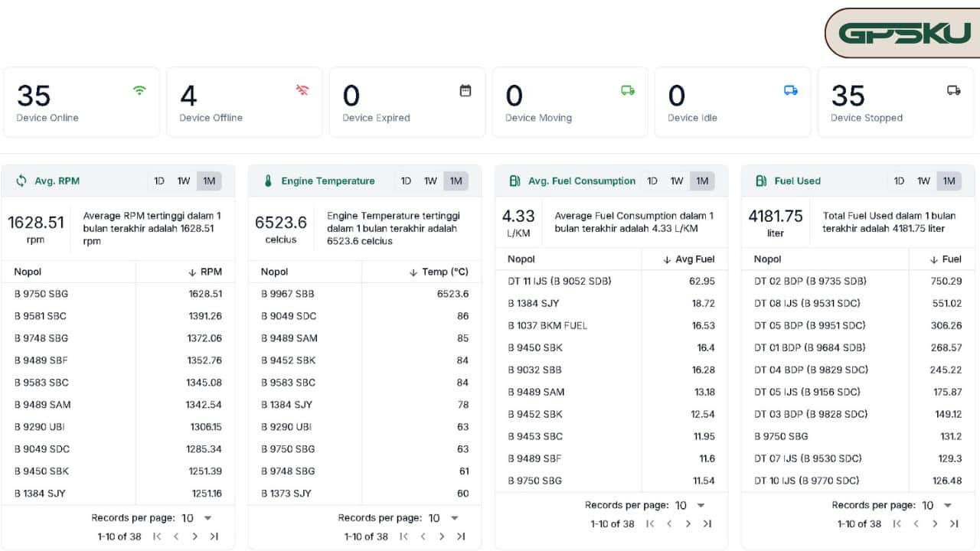This screenshot has height=551, width=980.
Task: Go to next page in Engine Temperature table
Action: pos(442,536)
